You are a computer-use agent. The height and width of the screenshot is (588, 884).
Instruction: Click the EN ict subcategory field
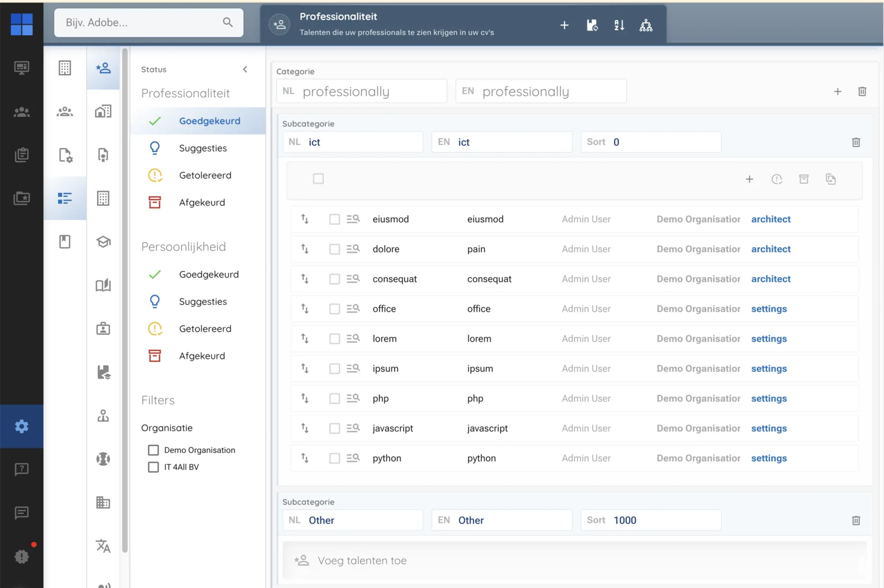[502, 142]
